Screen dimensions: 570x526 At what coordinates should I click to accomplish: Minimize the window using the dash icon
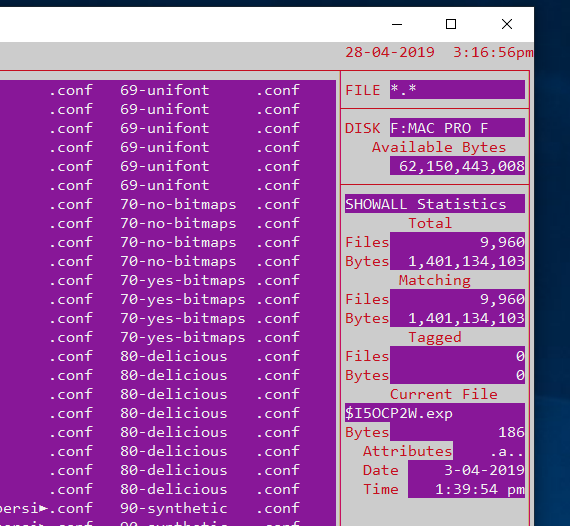click(x=397, y=24)
